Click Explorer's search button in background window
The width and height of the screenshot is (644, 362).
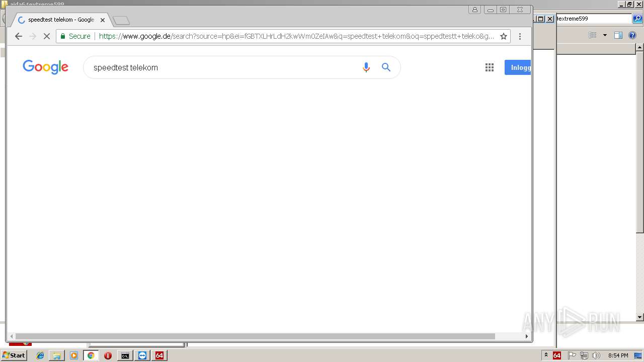(x=637, y=19)
